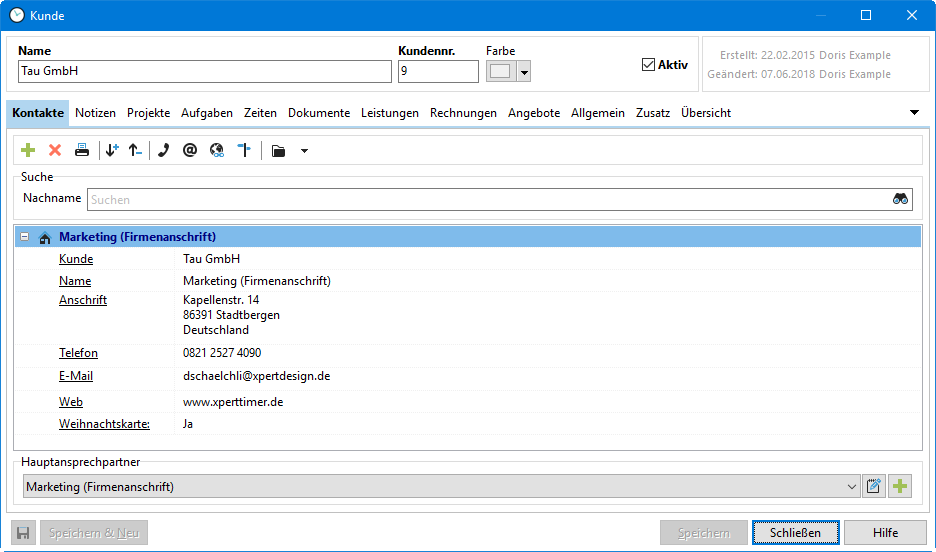Click the red X delete contact icon
The width and height of the screenshot is (936, 552).
point(55,150)
